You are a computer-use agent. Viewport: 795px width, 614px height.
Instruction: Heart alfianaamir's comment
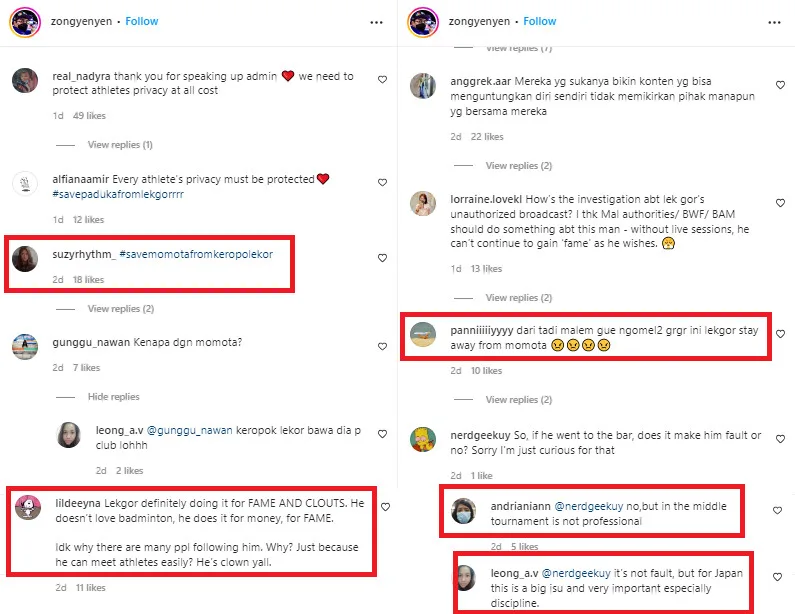tap(382, 183)
